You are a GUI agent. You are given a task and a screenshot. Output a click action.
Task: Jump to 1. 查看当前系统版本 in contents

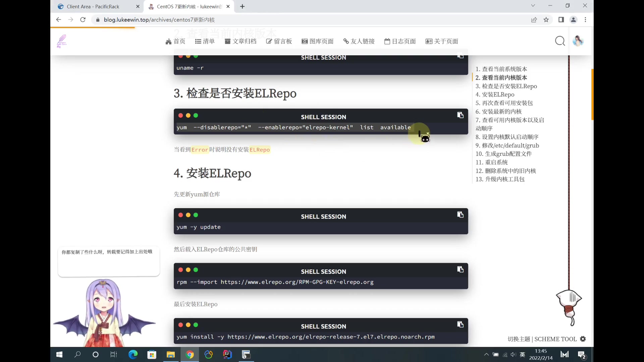point(501,69)
